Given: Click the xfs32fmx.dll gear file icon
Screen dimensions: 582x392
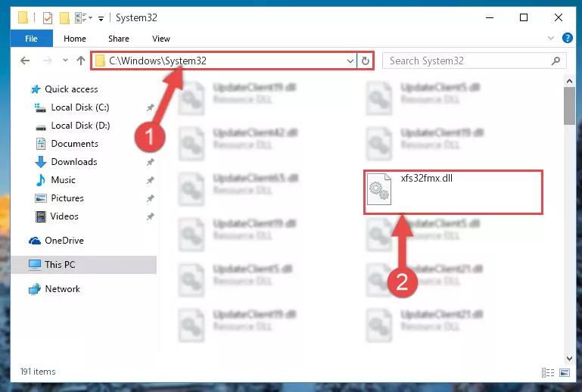Looking at the screenshot, I should 379,190.
